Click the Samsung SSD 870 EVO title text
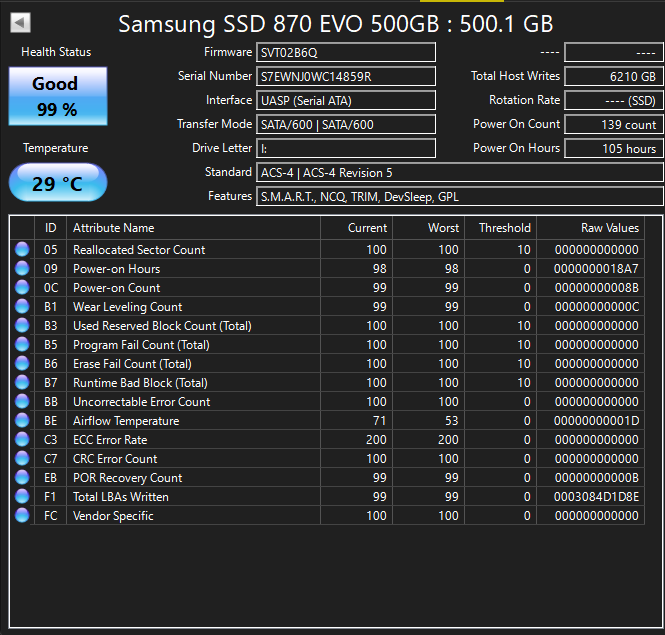Screen dimensions: 665x635 [335, 23]
